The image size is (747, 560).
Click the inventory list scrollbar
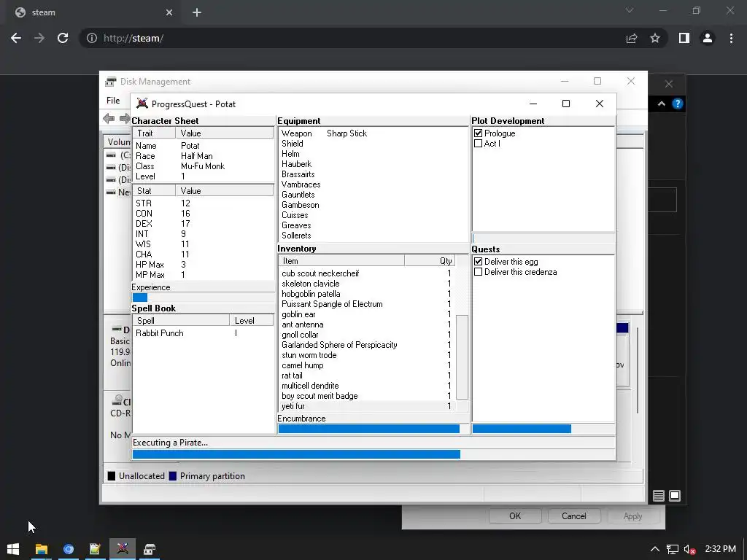coord(462,357)
